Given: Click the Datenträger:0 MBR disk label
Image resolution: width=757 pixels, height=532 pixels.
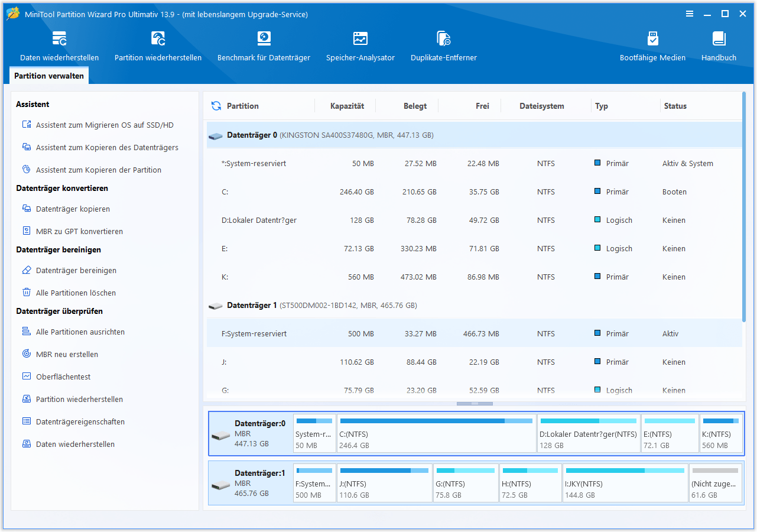Looking at the screenshot, I should 260,433.
